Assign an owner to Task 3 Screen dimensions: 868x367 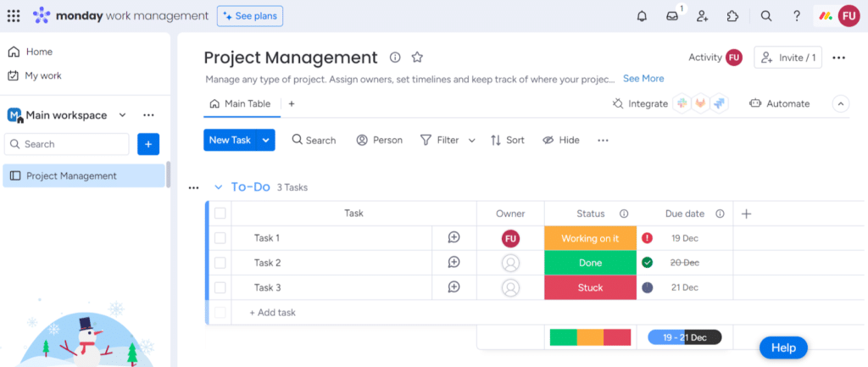[x=510, y=288]
